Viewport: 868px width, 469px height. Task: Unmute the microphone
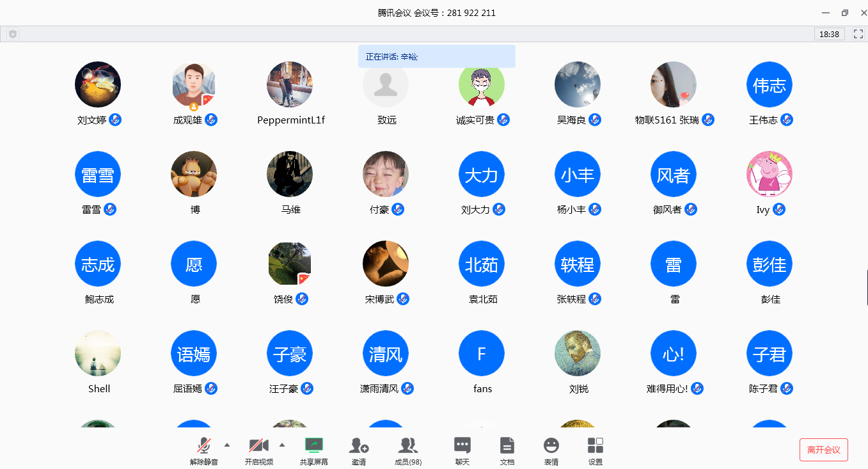tap(204, 445)
